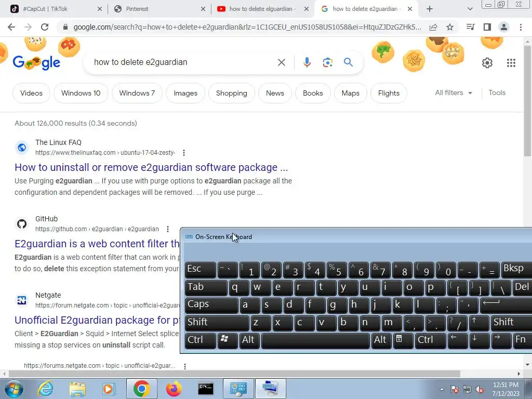Filter results by Shopping
Viewport: 532px width, 399px height.
231,94
